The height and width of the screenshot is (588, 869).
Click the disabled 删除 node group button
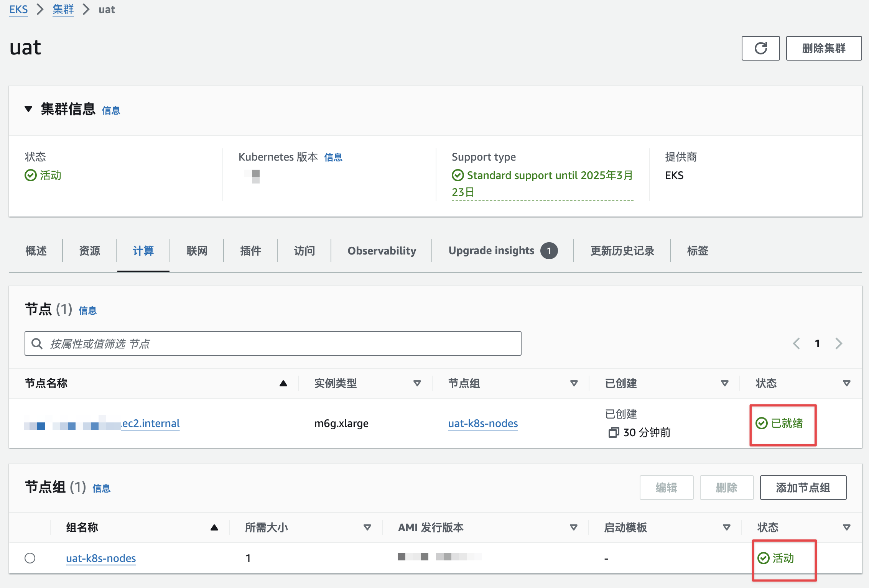727,488
